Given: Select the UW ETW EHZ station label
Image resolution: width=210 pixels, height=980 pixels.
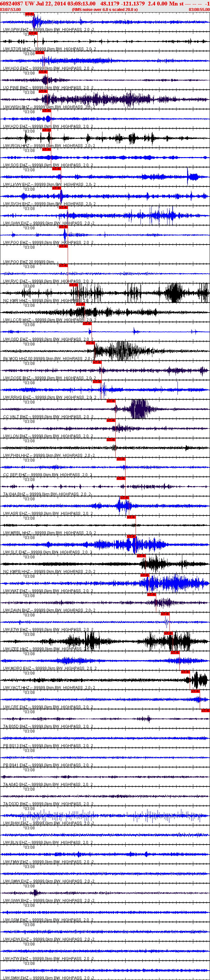Looking at the screenshot, I should (48, 630).
